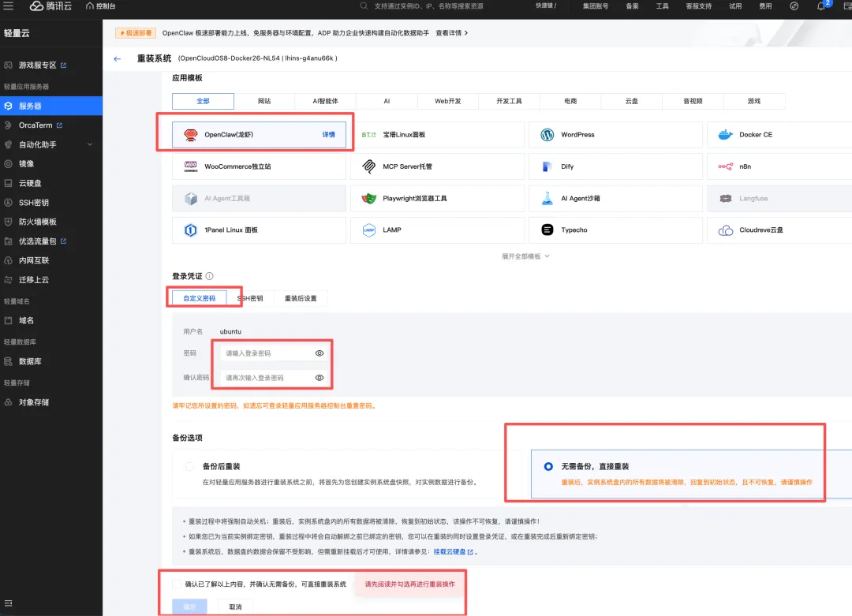Screen dimensions: 852x616
Task: Choose the LAMP template
Action: pos(437,230)
